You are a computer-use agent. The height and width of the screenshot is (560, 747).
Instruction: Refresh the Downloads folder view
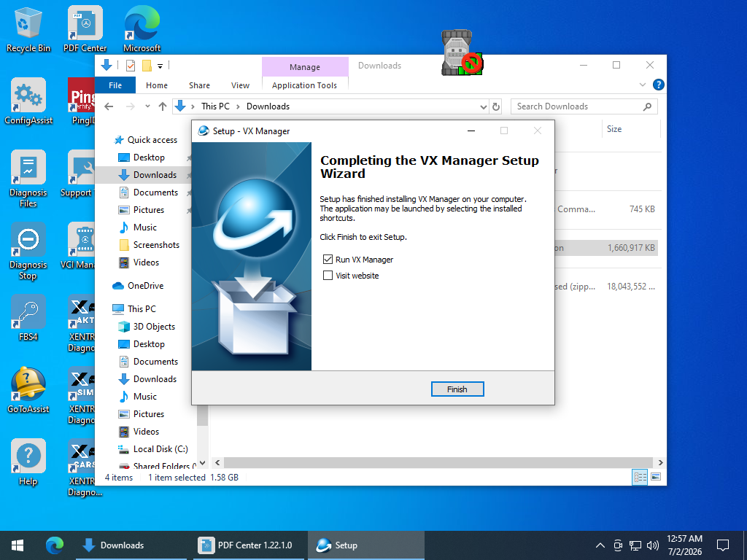pos(496,106)
